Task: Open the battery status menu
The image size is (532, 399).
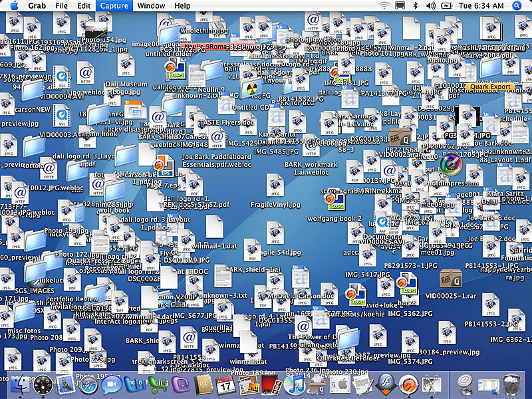Action: point(447,6)
